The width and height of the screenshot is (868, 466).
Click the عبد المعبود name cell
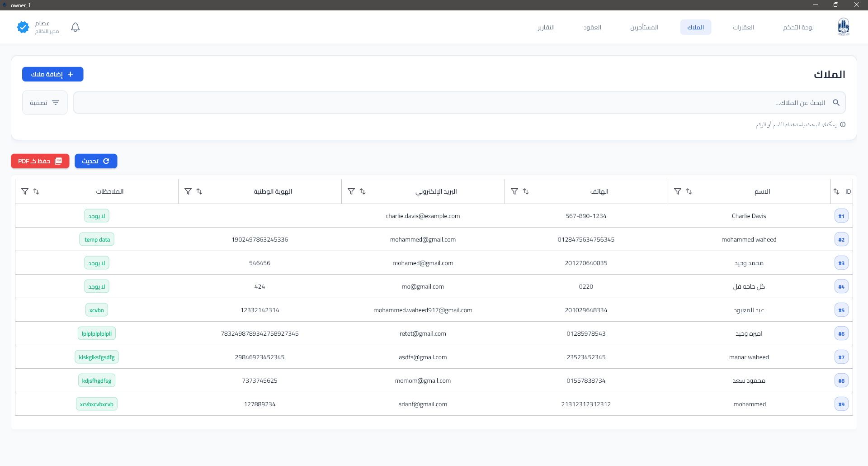pos(749,310)
